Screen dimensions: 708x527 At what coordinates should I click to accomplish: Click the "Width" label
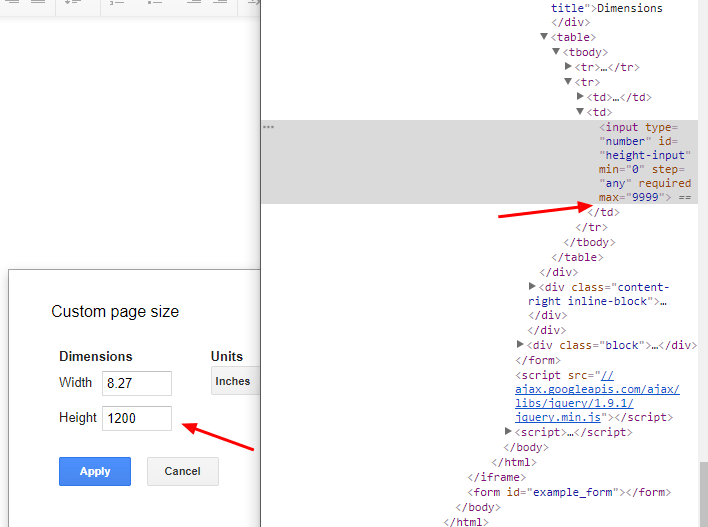[x=75, y=382]
